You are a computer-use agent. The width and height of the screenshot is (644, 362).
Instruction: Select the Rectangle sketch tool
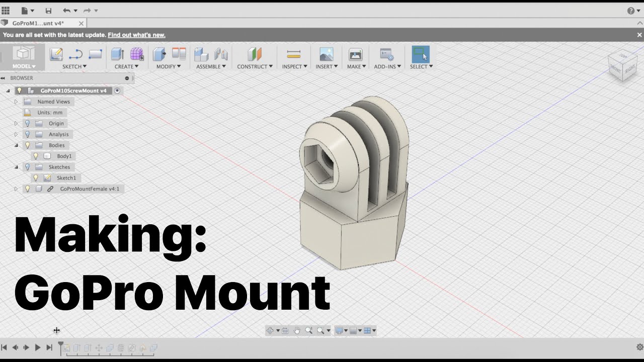pyautogui.click(x=95, y=54)
